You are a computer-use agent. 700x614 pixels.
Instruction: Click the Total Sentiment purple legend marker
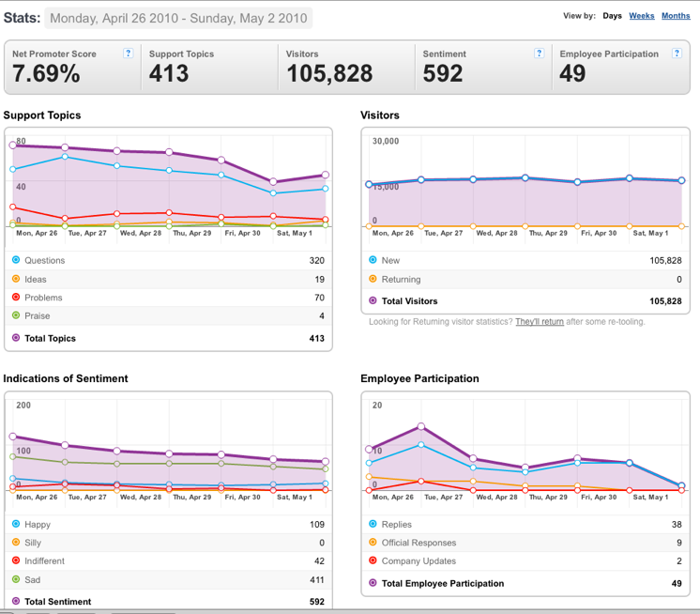tap(16, 601)
